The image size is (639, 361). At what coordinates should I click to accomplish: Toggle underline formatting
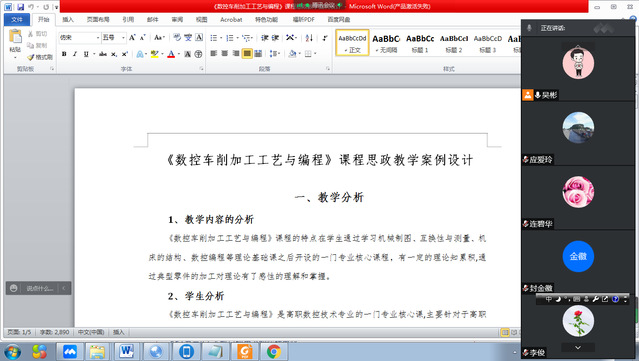point(86,54)
